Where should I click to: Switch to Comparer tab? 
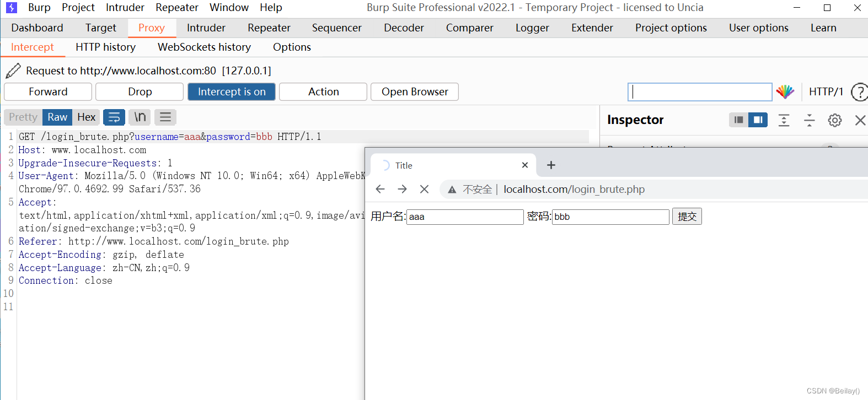coord(470,28)
